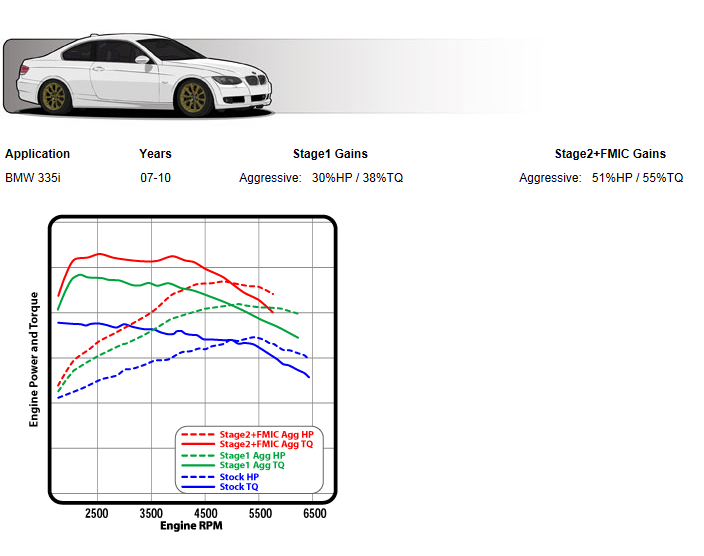Click the solid blue line sample in legend

pyautogui.click(x=198, y=487)
